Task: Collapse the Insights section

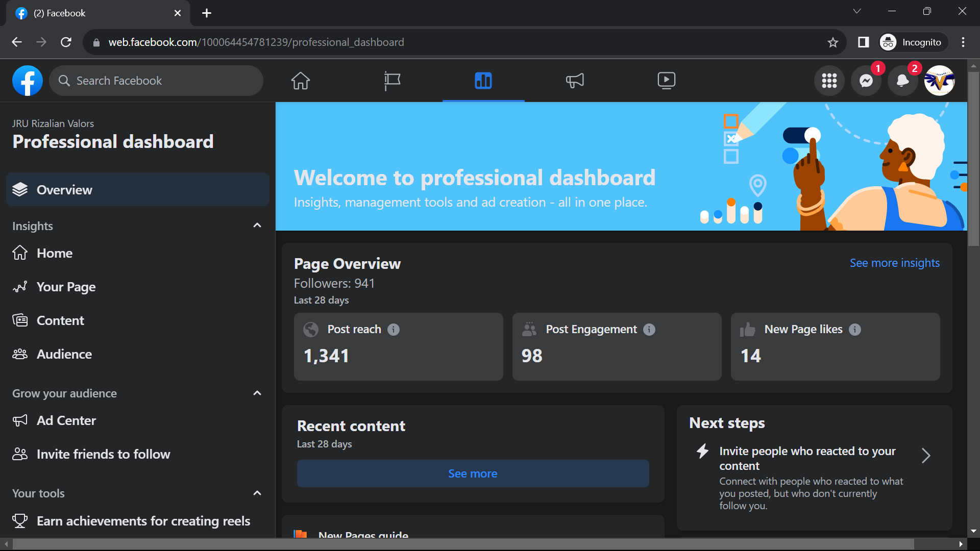Action: click(257, 226)
